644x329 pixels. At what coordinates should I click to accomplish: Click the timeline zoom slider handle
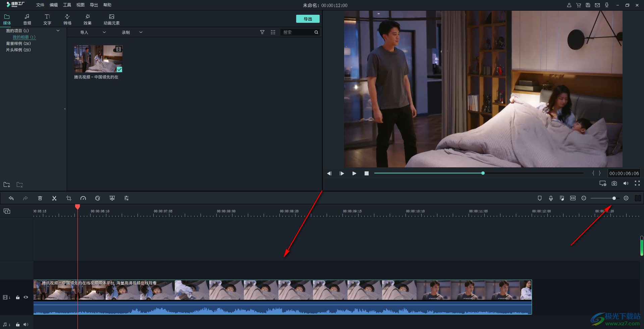tap(614, 198)
